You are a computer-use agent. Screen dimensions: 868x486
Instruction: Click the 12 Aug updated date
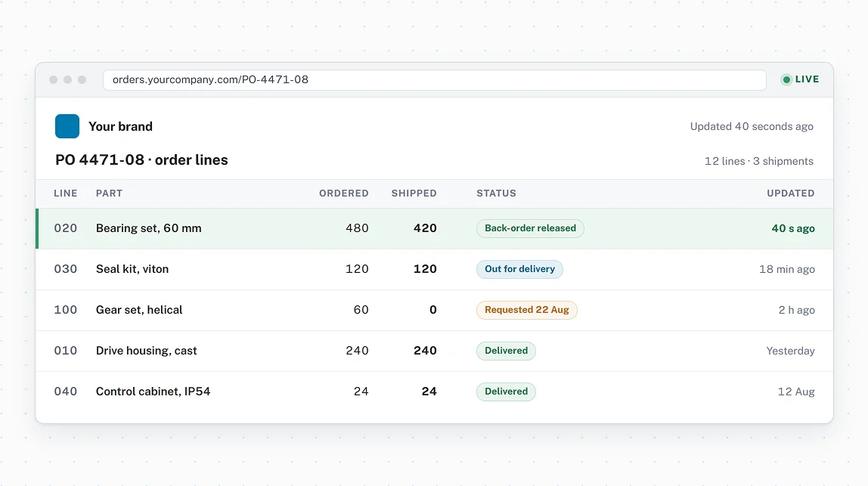click(796, 392)
